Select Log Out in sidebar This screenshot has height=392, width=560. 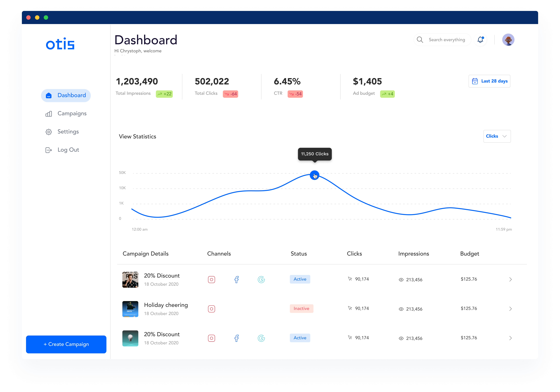coord(68,150)
